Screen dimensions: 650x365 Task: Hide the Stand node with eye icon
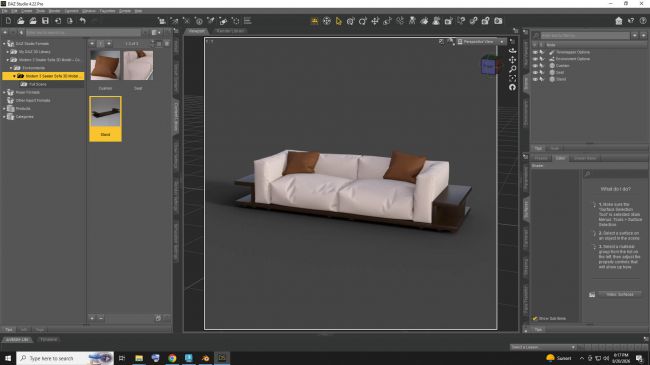tap(535, 79)
